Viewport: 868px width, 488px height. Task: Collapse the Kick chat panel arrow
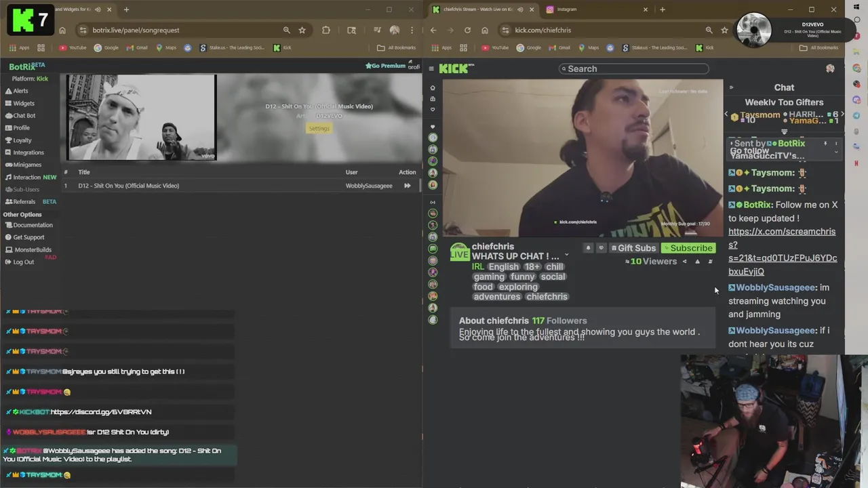(x=731, y=87)
